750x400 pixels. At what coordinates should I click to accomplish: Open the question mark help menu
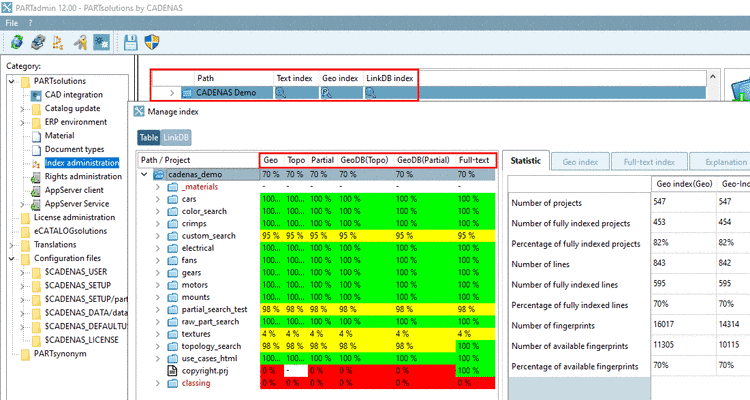pos(30,23)
